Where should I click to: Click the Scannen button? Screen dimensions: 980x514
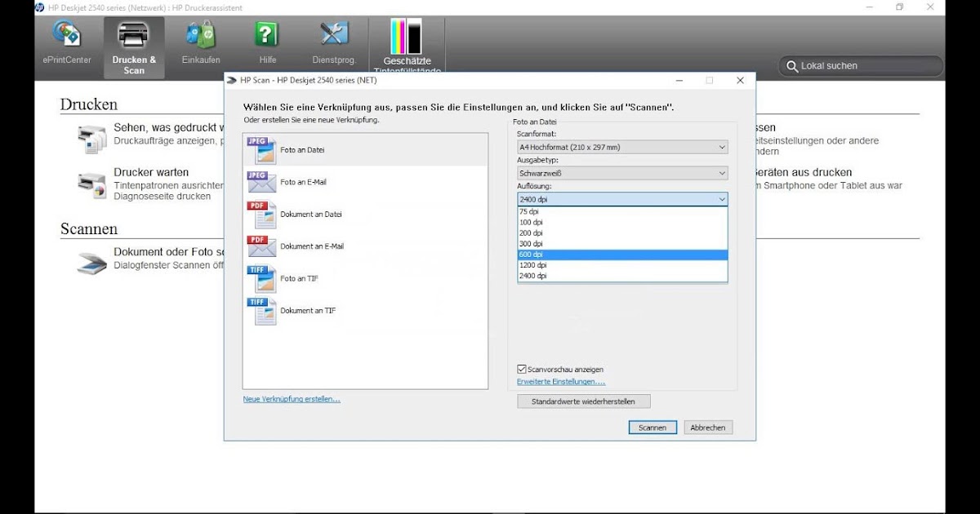click(653, 428)
